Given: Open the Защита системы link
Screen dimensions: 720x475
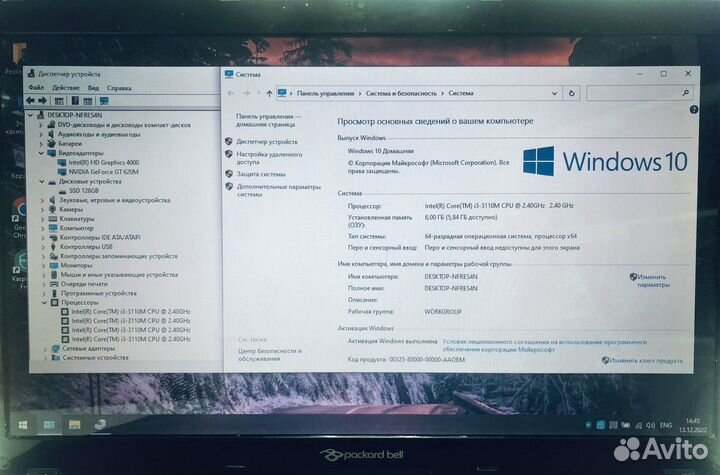Looking at the screenshot, I should click(x=261, y=174).
